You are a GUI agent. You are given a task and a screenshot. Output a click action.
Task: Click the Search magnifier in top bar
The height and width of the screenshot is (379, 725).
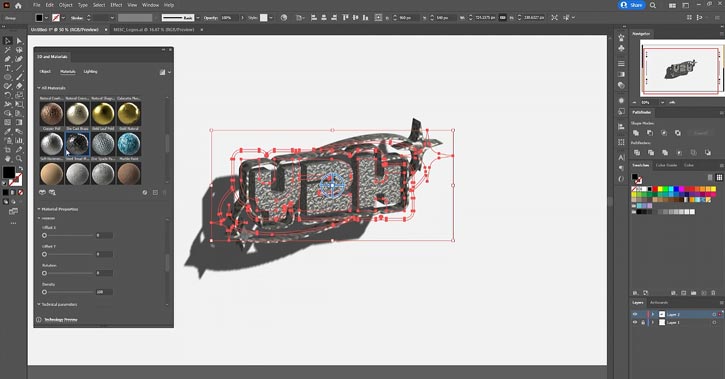pyautogui.click(x=653, y=6)
